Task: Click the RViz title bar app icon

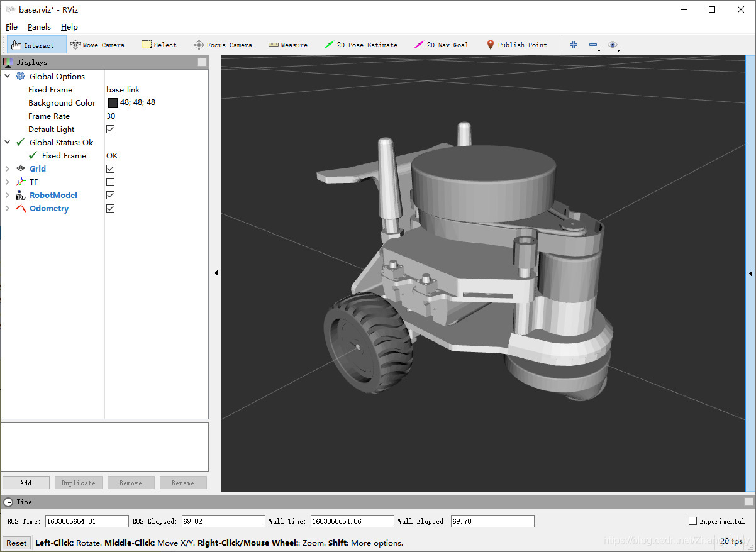Action: (11, 9)
